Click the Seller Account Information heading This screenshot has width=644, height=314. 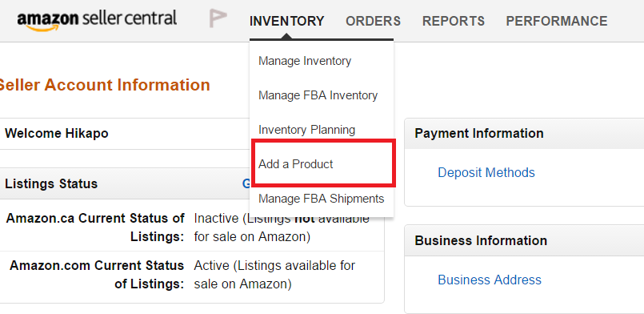(104, 85)
